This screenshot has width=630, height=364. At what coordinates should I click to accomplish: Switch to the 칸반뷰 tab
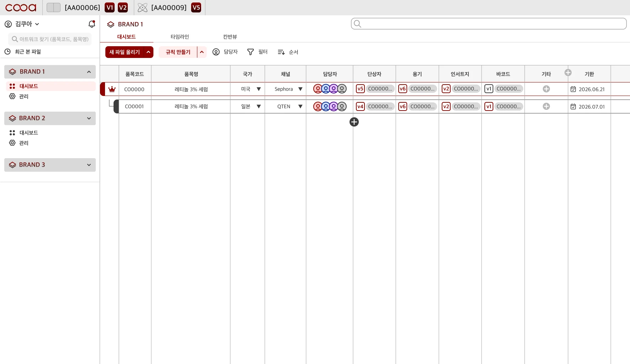pos(230,37)
